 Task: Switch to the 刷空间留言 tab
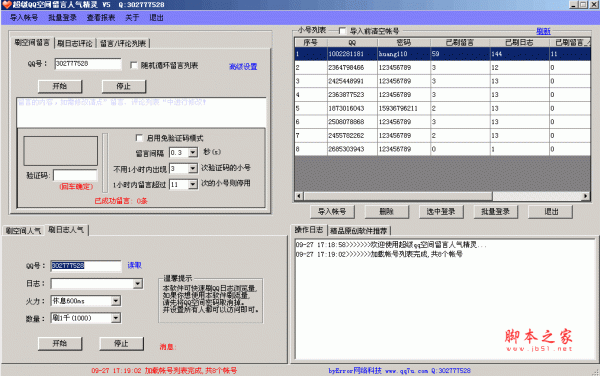click(x=32, y=42)
